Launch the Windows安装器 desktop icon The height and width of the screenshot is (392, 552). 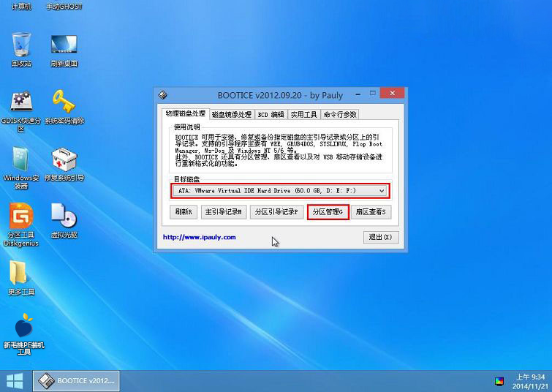[x=21, y=168]
